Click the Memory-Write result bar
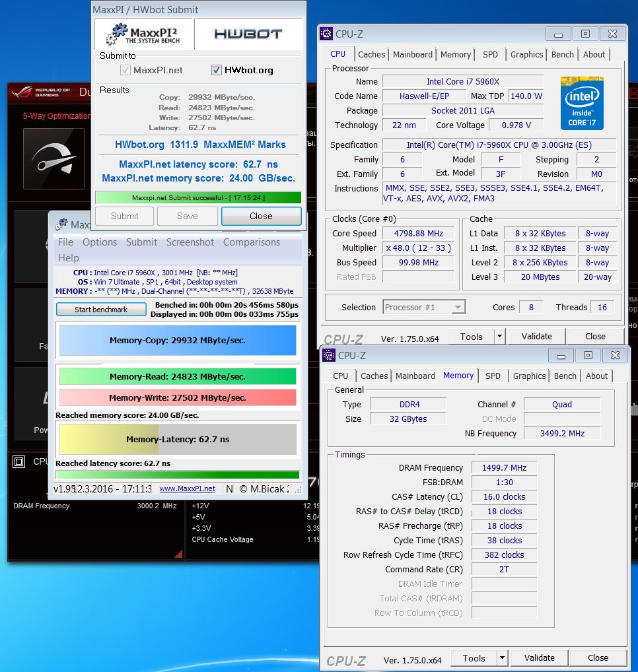 (178, 397)
